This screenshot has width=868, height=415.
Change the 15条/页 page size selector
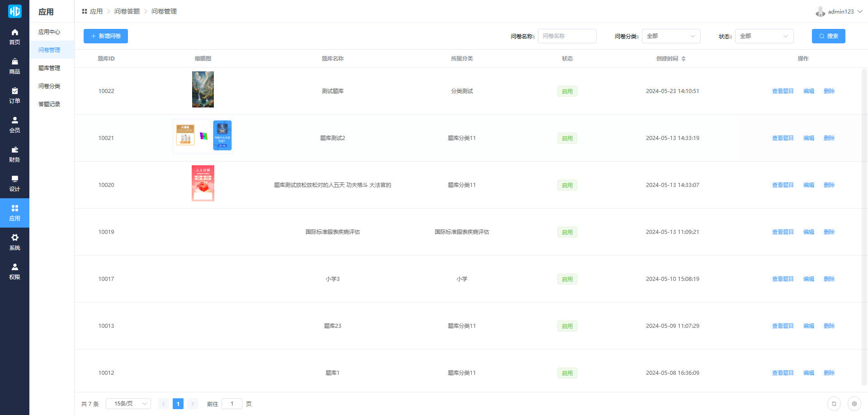[x=128, y=404]
